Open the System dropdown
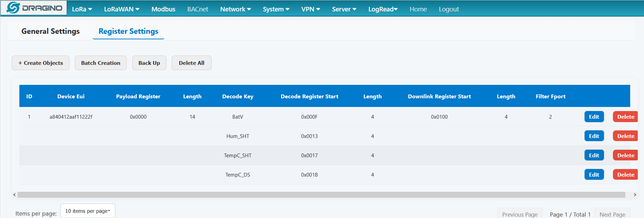The image size is (644, 218). coord(276,9)
